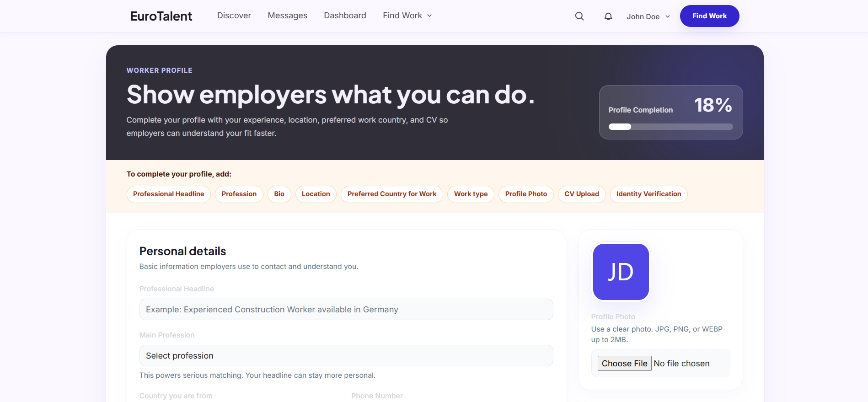This screenshot has width=868, height=402.
Task: Click the JD avatar thumbnail
Action: (621, 272)
